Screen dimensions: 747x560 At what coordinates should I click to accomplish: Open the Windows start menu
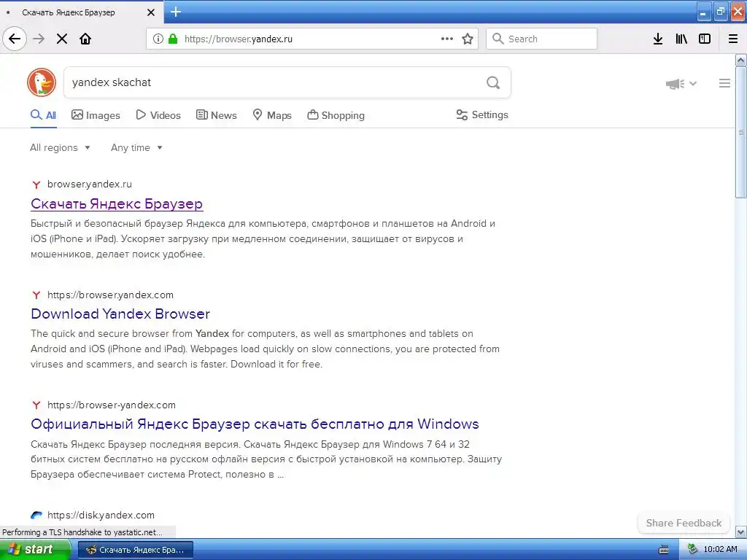[x=35, y=550]
